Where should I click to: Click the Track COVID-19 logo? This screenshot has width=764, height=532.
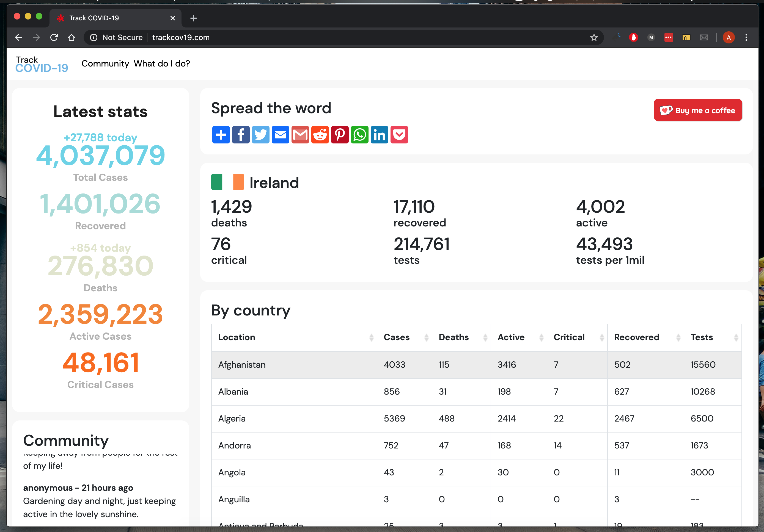click(42, 64)
